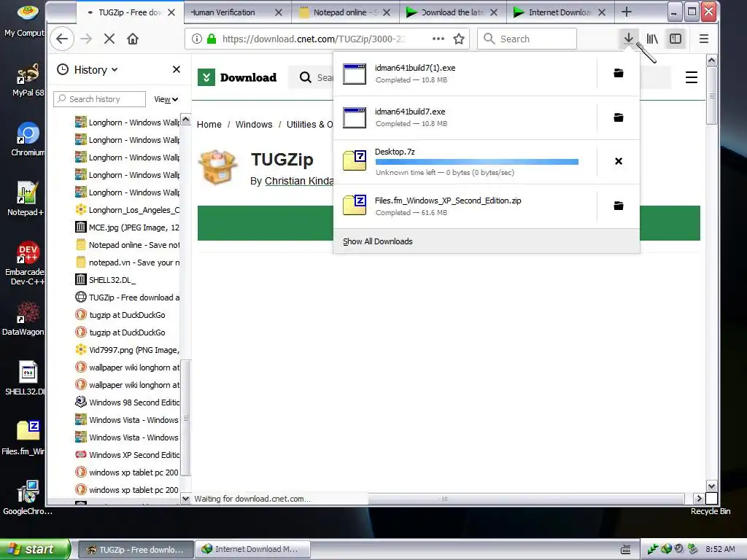Click the Windows breadcrumb link

click(254, 124)
